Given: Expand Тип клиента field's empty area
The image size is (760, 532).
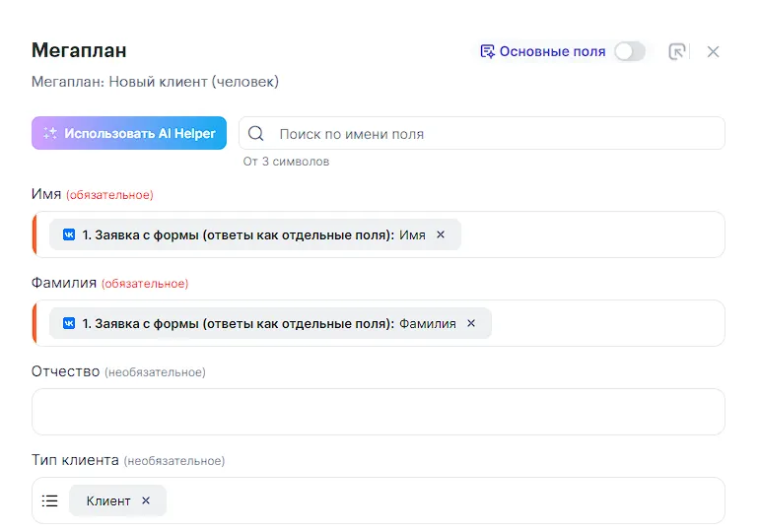Looking at the screenshot, I should tap(444, 500).
